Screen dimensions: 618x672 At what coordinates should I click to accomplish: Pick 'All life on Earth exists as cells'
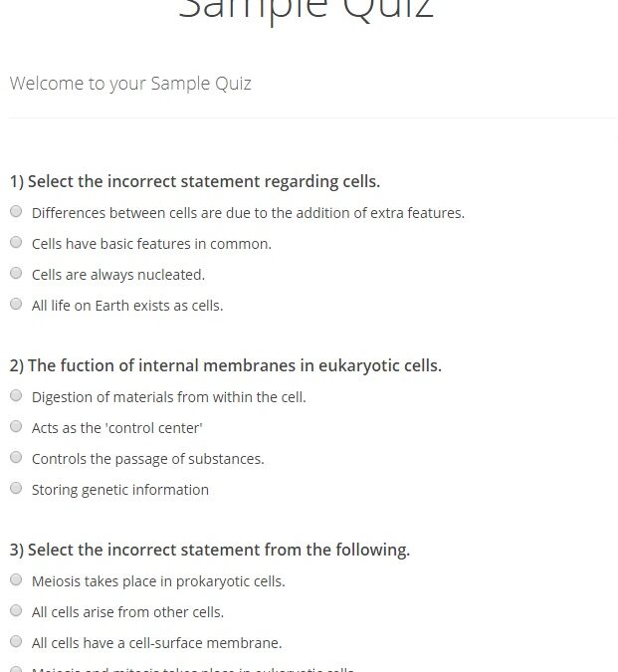point(16,304)
